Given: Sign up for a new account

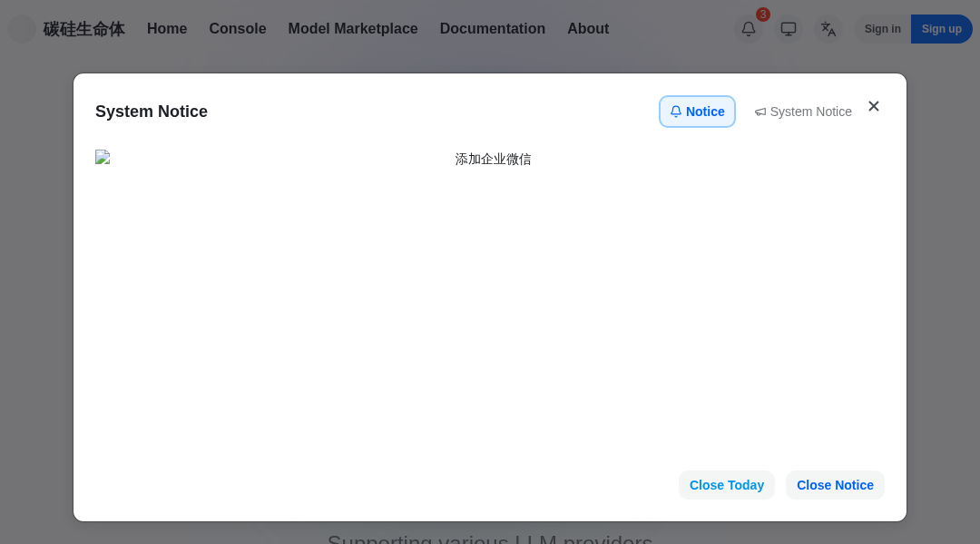Looking at the screenshot, I should click(x=941, y=29).
